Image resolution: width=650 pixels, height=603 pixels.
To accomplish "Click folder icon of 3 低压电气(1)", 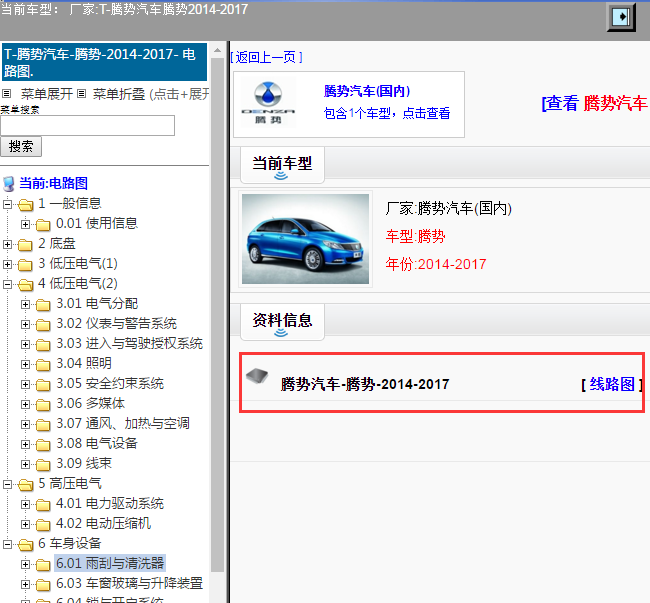I will 25,264.
